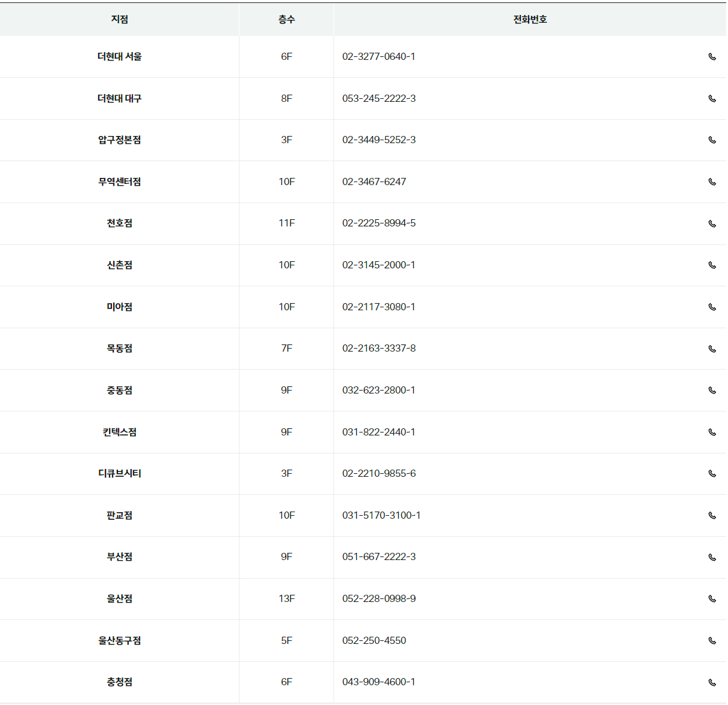Click on 목동점 in the branch column
728x705 pixels.
click(x=120, y=348)
